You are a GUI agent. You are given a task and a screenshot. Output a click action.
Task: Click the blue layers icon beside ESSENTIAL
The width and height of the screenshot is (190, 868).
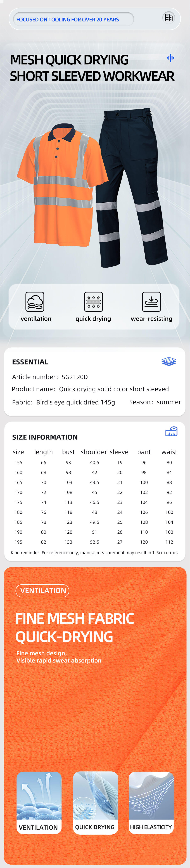pyautogui.click(x=169, y=362)
